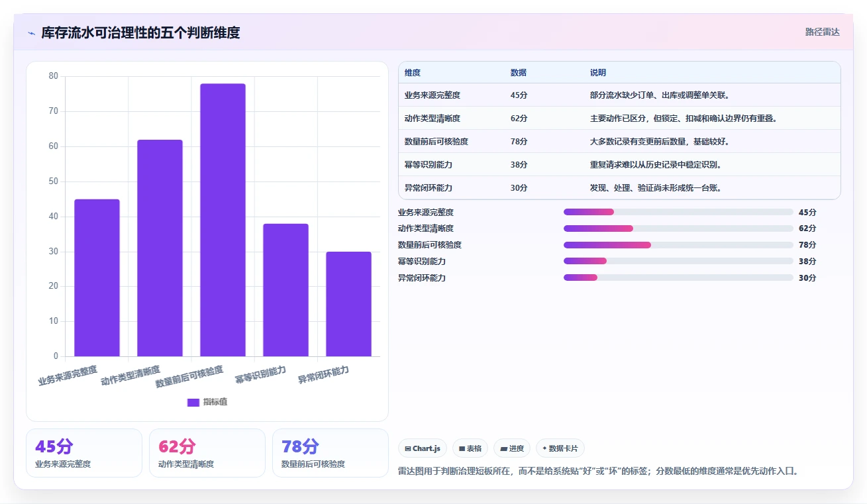
Task: Click the 路径雷达 label in the header
Action: tap(822, 32)
